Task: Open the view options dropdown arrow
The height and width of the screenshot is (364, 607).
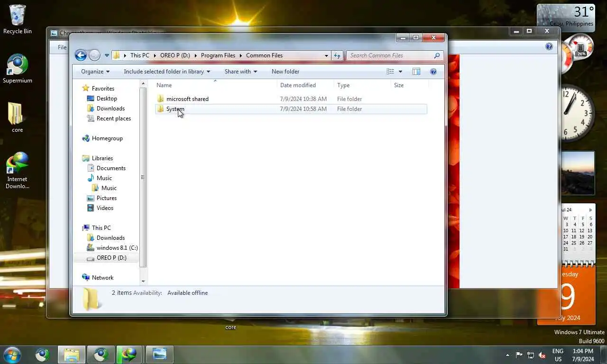Action: 400,72
